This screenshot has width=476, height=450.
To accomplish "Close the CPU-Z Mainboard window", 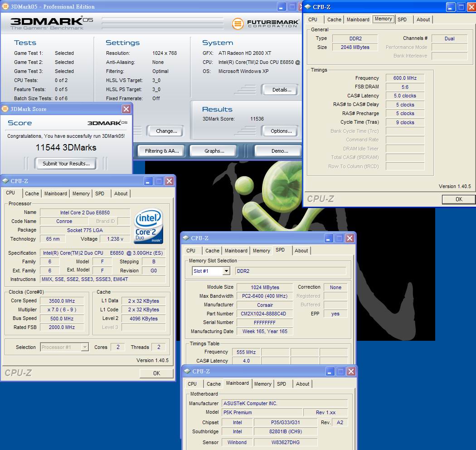I will 351,371.
